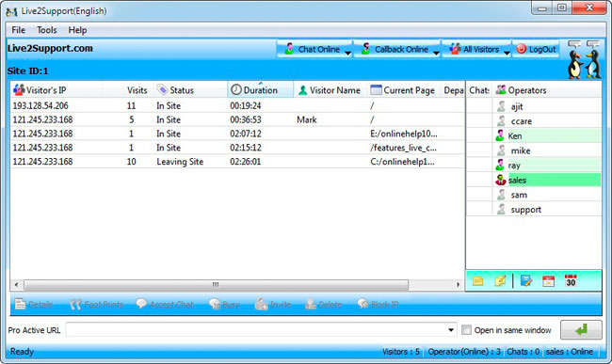Expand the Callback Online dropdown arrow

[436, 53]
